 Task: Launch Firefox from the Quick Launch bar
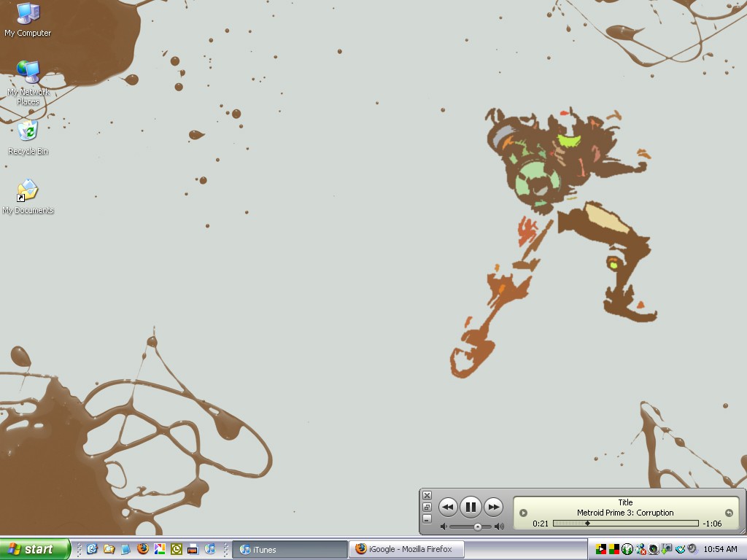click(x=142, y=549)
